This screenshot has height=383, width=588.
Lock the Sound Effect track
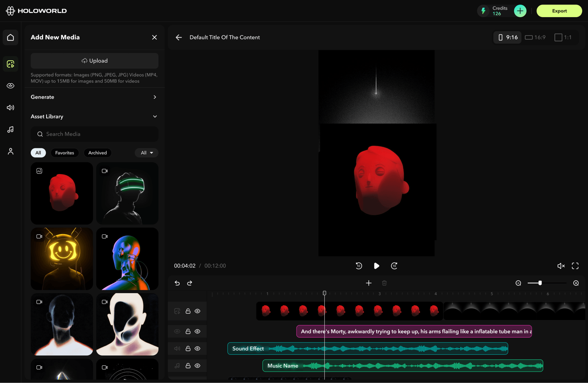click(188, 348)
